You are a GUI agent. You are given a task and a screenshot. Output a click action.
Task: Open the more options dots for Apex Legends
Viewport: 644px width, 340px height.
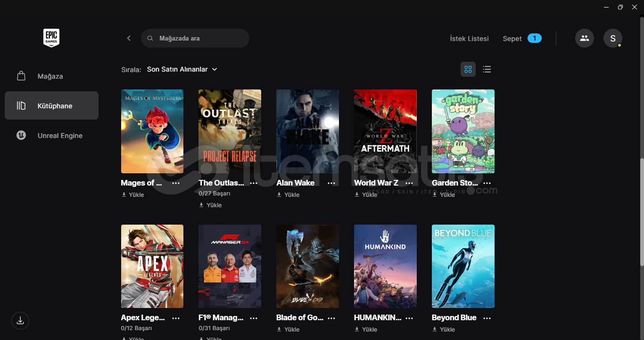pos(176,318)
